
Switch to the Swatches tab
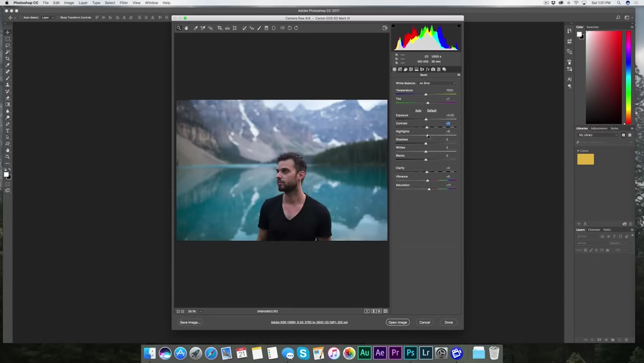click(592, 27)
